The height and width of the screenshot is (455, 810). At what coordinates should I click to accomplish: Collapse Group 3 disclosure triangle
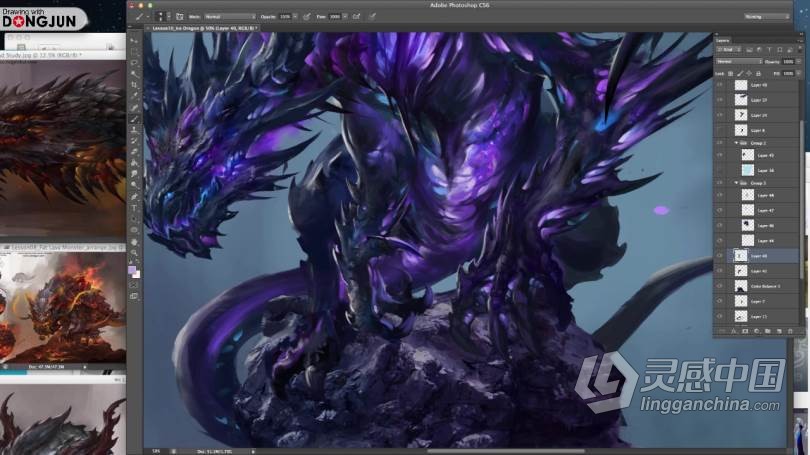[736, 183]
